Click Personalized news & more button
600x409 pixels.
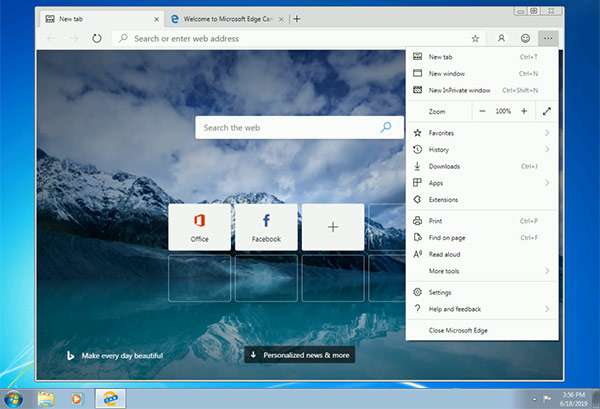[299, 355]
